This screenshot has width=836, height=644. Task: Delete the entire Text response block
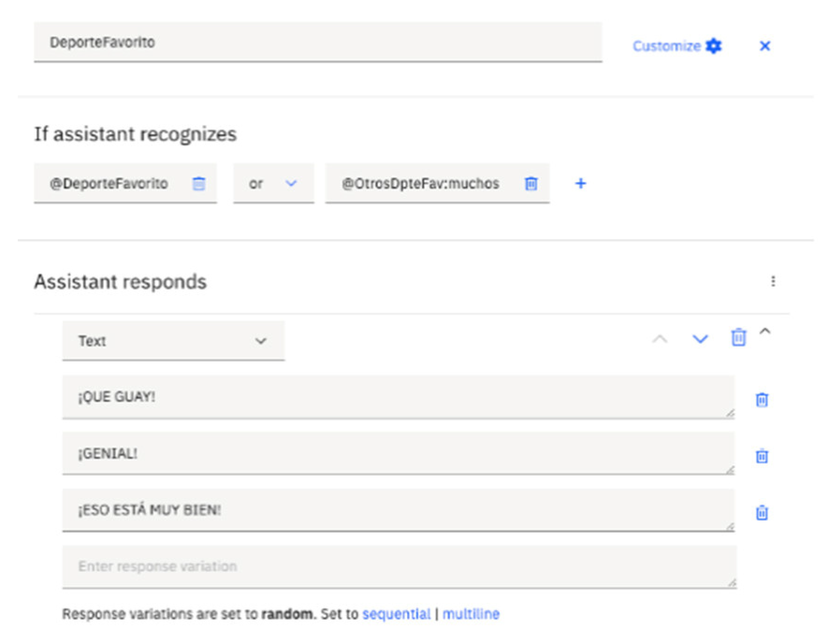tap(738, 337)
